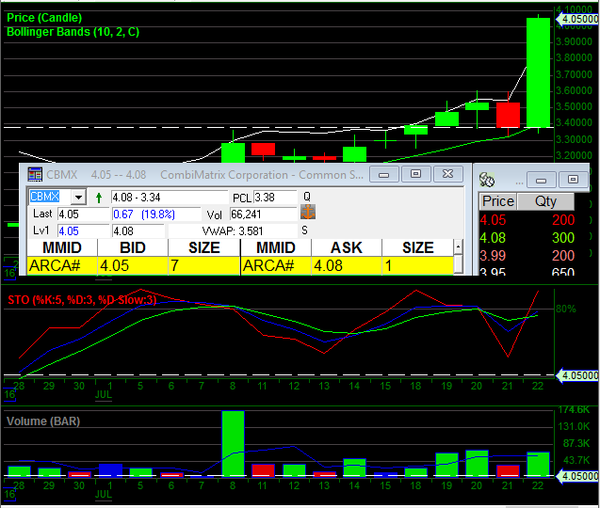
Task: Click the 4.05000 price marker on candle chart
Action: point(579,19)
